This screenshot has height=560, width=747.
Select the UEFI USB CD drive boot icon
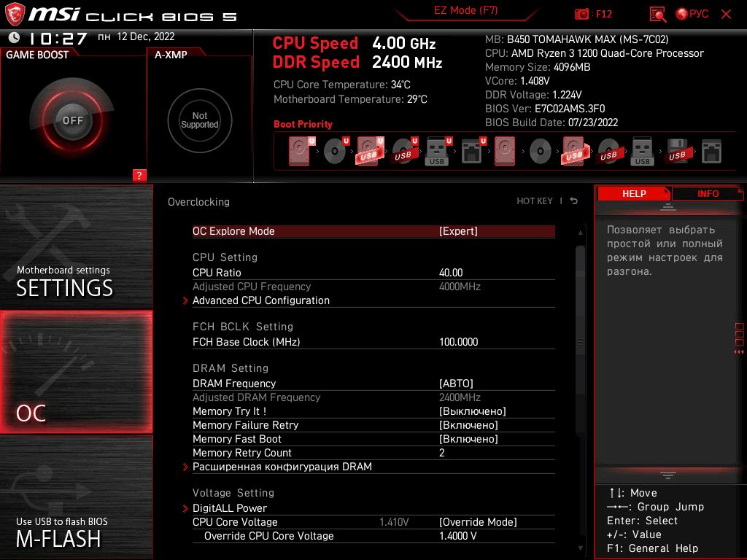pos(403,152)
